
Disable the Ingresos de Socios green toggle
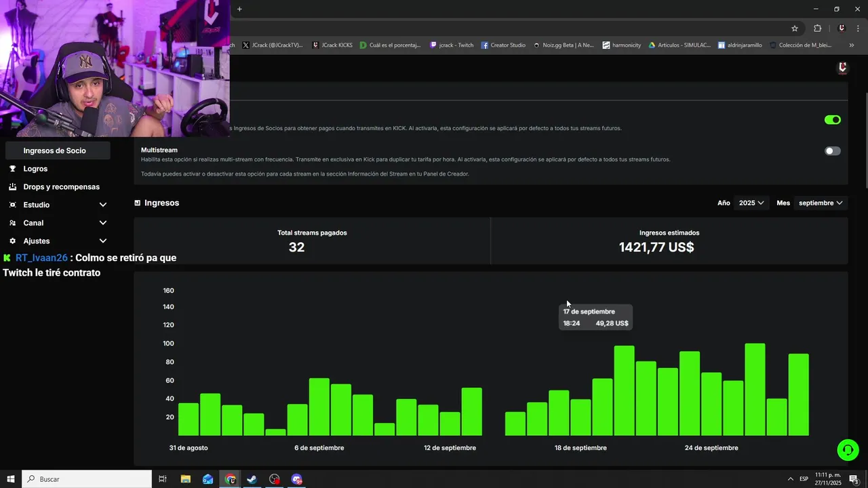click(x=833, y=120)
